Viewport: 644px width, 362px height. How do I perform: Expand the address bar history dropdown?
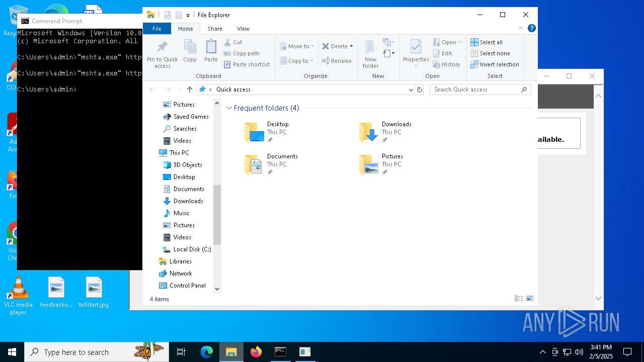[x=411, y=89]
